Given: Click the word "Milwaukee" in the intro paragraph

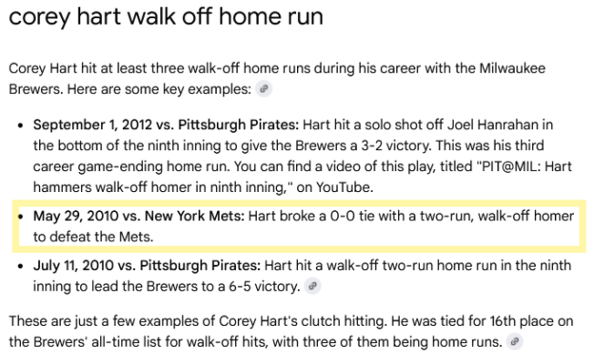Looking at the screenshot, I should pyautogui.click(x=512, y=68).
